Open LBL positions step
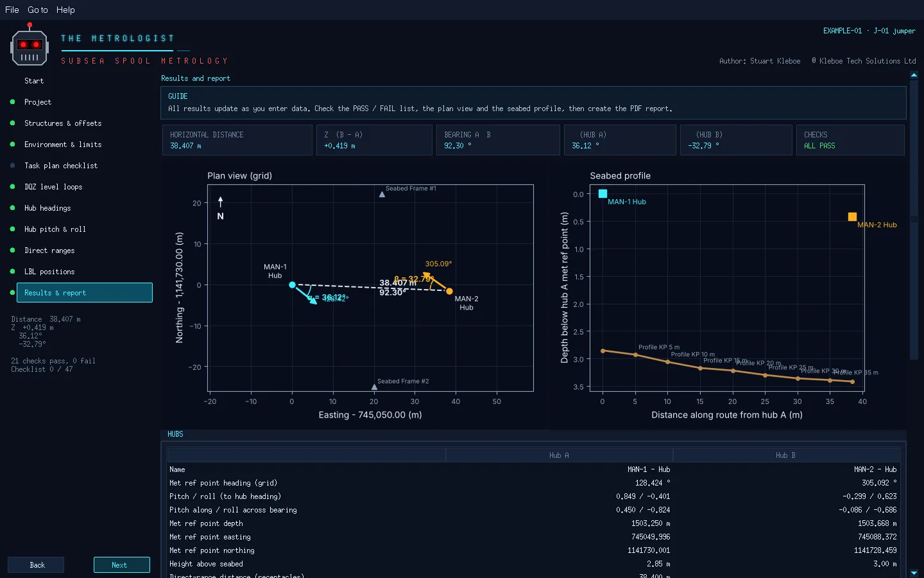This screenshot has width=924, height=578. (x=49, y=272)
